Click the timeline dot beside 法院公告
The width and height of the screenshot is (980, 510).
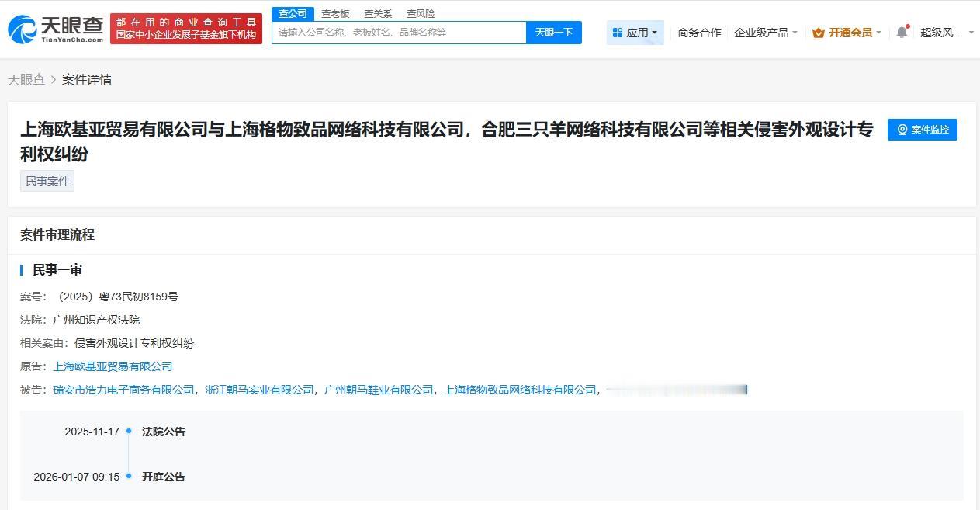click(x=130, y=432)
